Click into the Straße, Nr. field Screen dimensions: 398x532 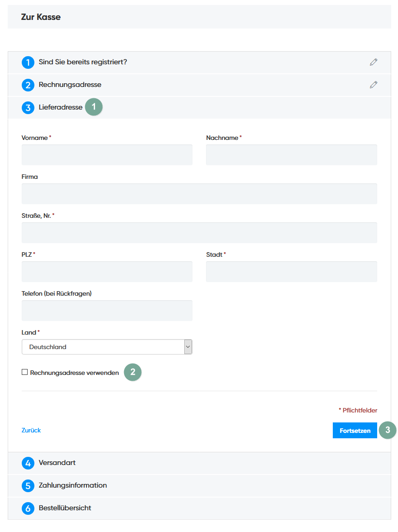pos(199,233)
